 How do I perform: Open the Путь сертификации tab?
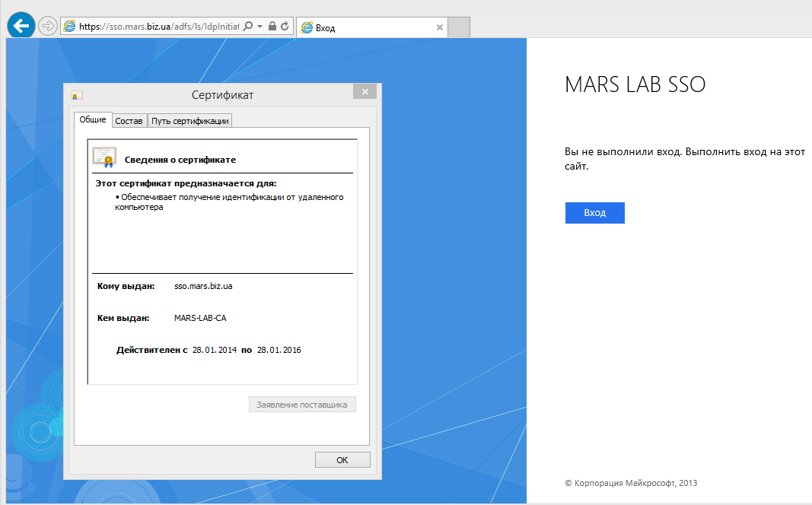click(x=189, y=121)
